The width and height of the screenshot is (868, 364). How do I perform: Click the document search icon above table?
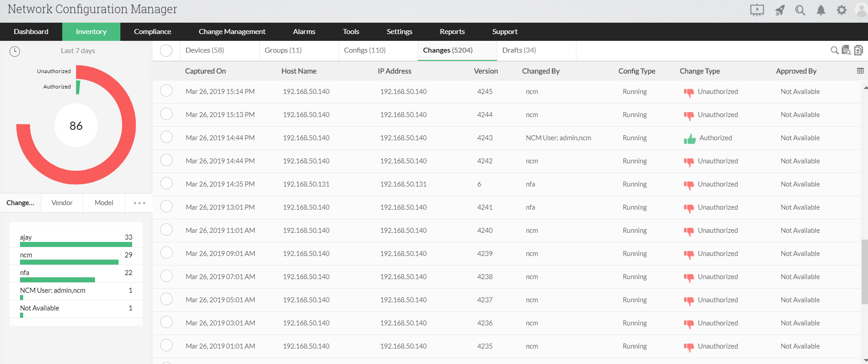click(x=846, y=50)
